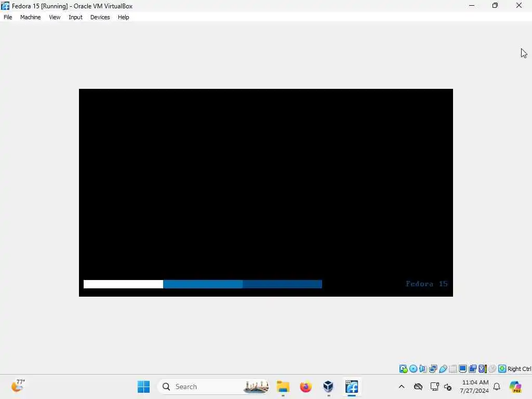Open VirtualBox Manager taskbar icon
The image size is (532, 399).
tap(328, 387)
